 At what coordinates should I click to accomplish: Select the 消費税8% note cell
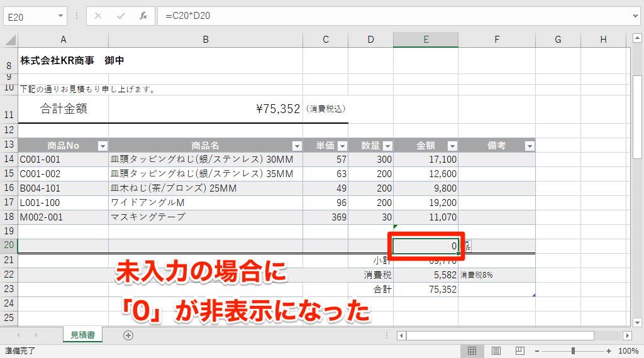497,274
